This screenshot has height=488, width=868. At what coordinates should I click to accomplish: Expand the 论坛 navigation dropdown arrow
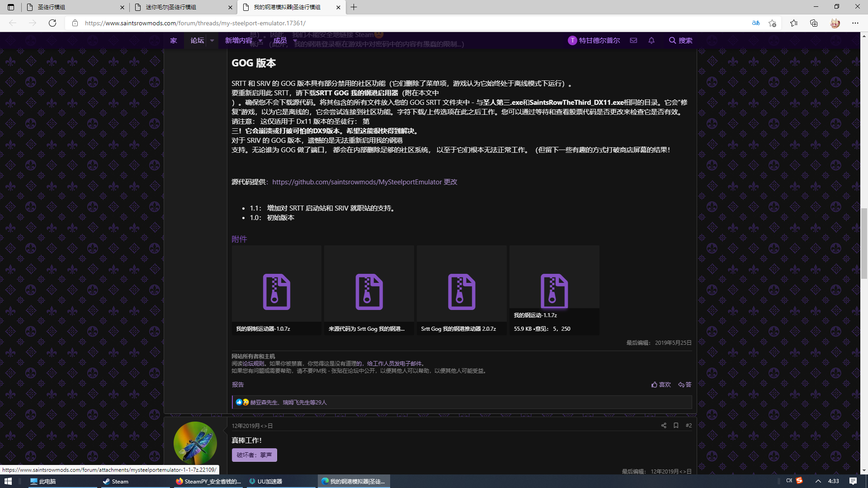[212, 41]
